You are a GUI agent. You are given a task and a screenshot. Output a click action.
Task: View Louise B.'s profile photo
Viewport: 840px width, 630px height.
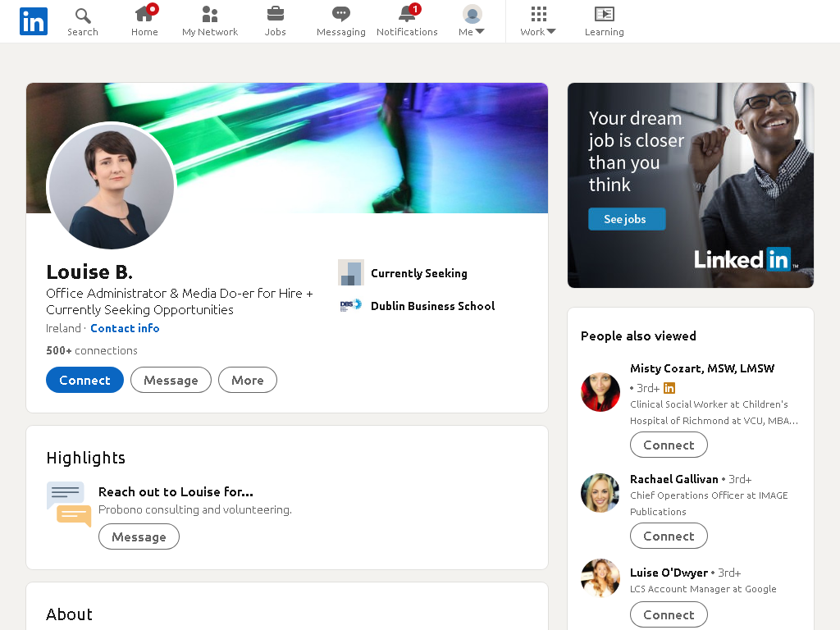(112, 186)
